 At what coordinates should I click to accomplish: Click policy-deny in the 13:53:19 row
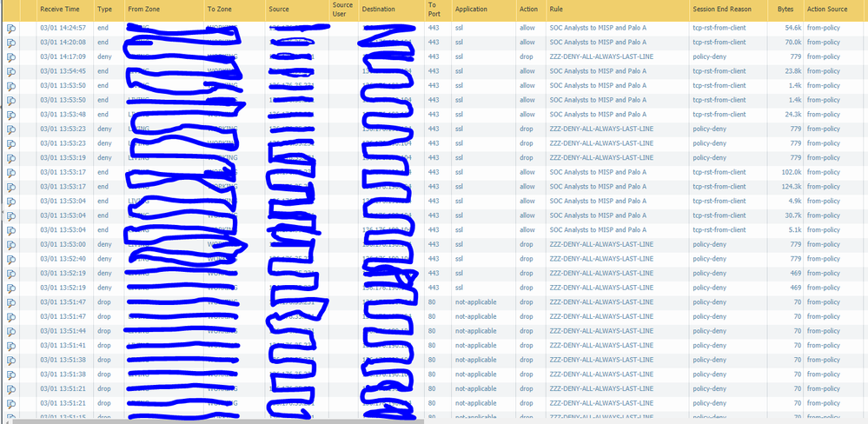pyautogui.click(x=709, y=157)
